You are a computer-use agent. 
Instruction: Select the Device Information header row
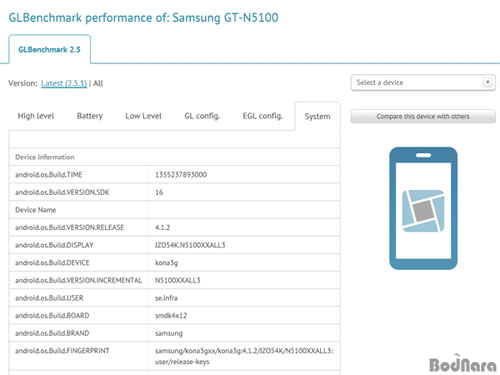pos(175,157)
